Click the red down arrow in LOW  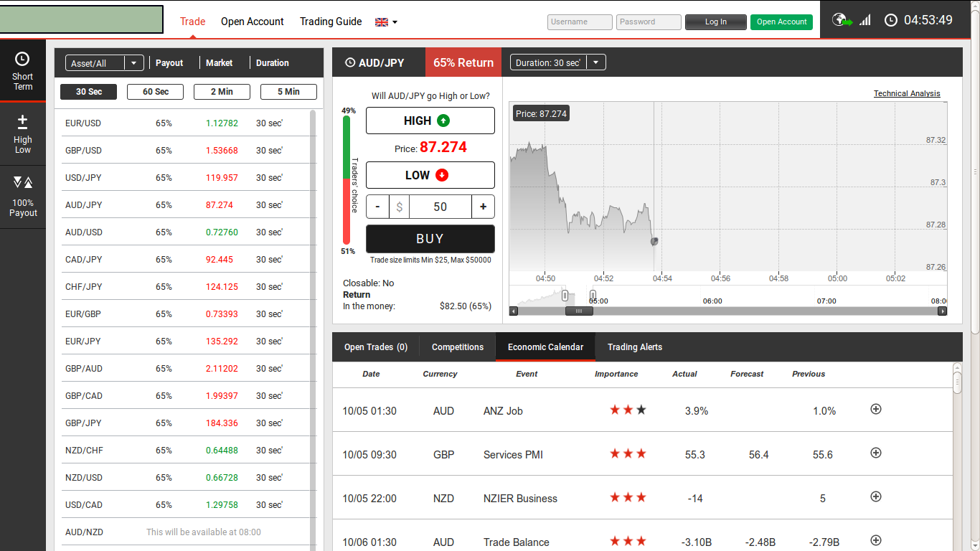click(441, 175)
